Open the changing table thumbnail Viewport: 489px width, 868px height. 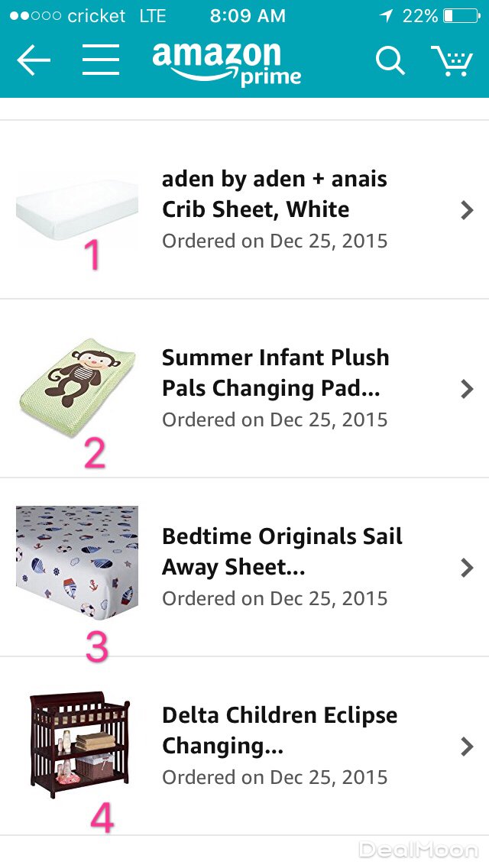pyautogui.click(x=79, y=745)
